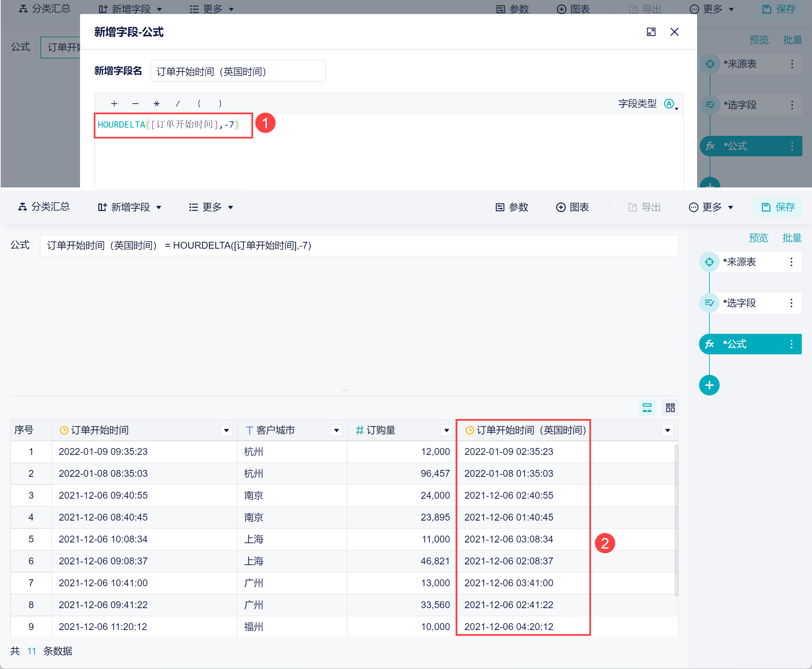Image resolution: width=812 pixels, height=669 pixels.
Task: Expand the formula dialog to fullscreen
Action: point(651,32)
